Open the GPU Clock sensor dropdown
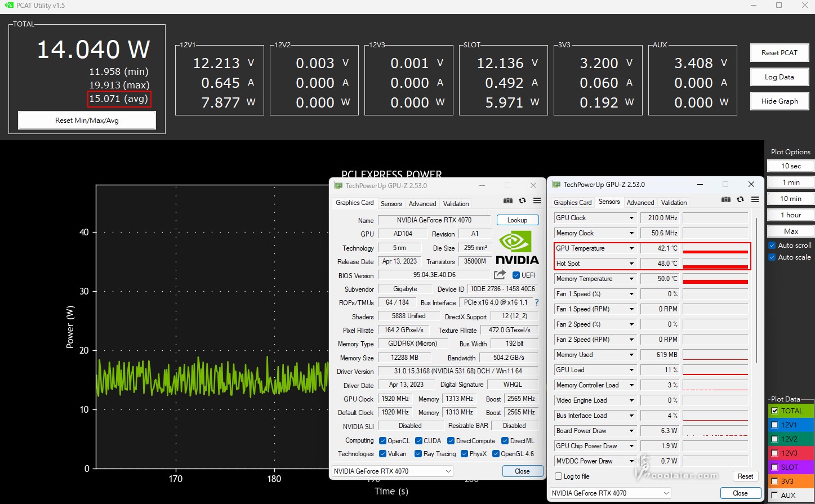 coord(631,218)
